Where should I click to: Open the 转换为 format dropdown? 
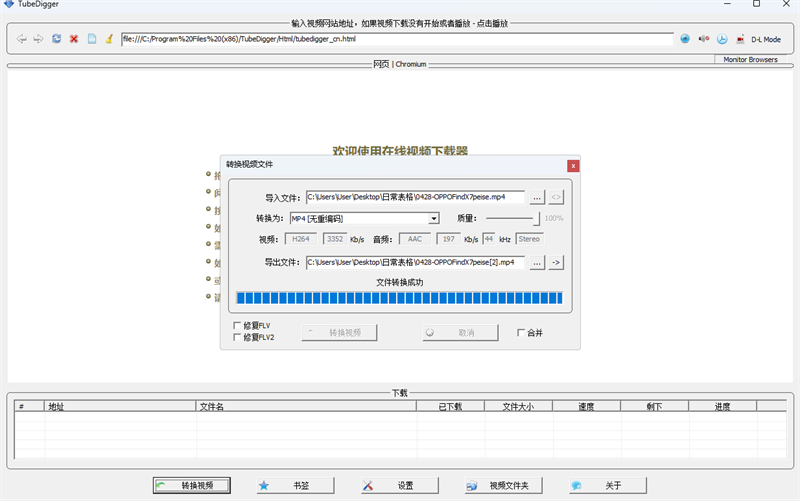coord(433,218)
